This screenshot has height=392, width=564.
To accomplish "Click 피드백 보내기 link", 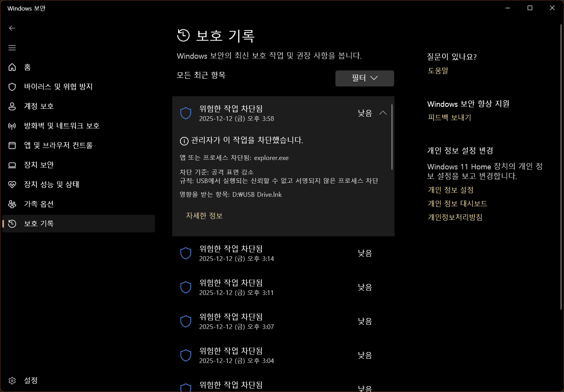I will pyautogui.click(x=449, y=118).
